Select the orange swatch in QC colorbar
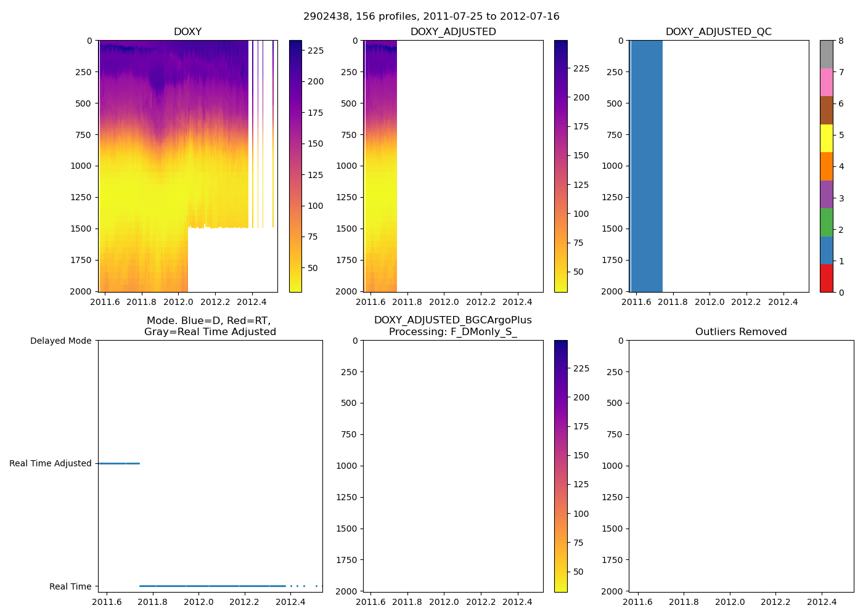This screenshot has width=863, height=616. pyautogui.click(x=826, y=166)
